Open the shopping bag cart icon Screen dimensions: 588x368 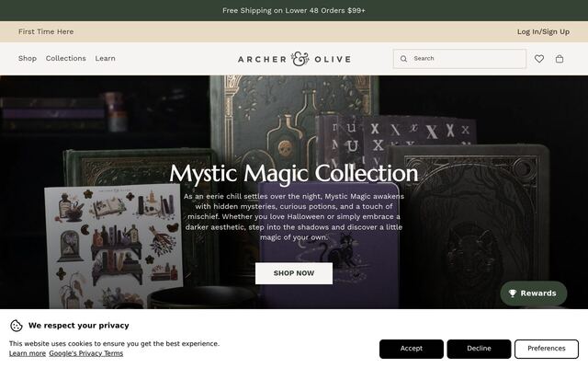[x=560, y=59]
